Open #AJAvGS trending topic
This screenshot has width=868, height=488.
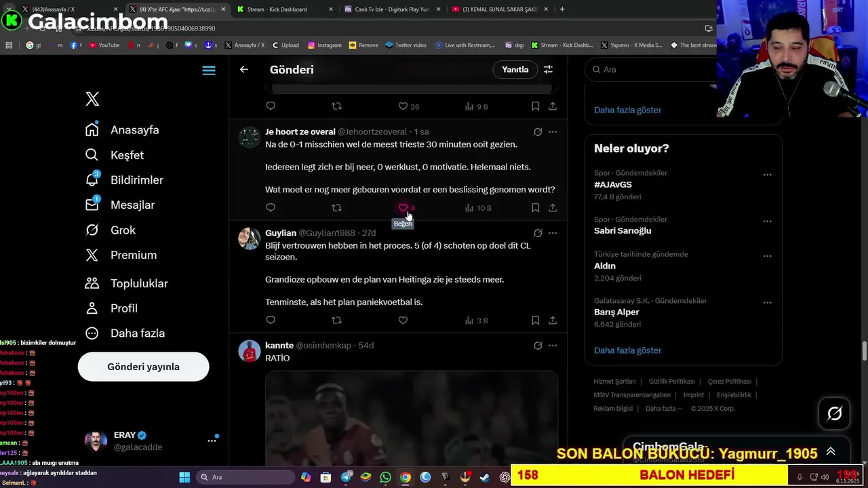pyautogui.click(x=612, y=184)
